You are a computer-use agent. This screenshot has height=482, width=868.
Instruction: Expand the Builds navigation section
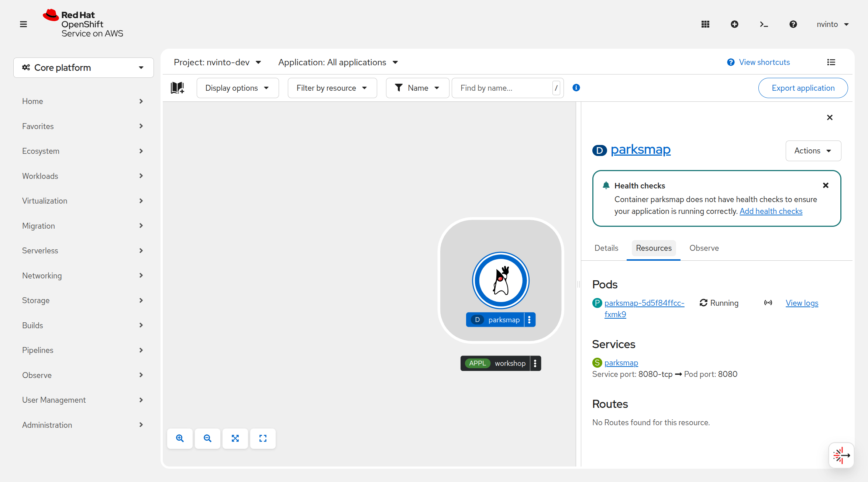83,325
